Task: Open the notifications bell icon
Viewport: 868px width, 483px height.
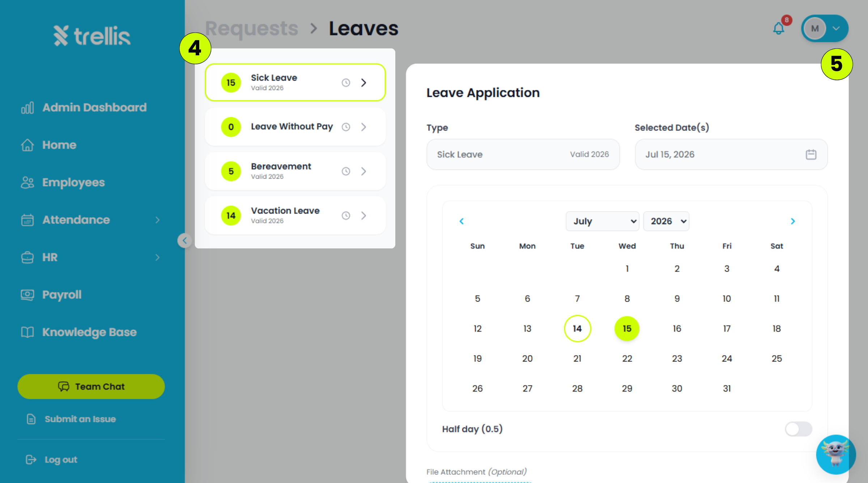Action: coord(779,29)
